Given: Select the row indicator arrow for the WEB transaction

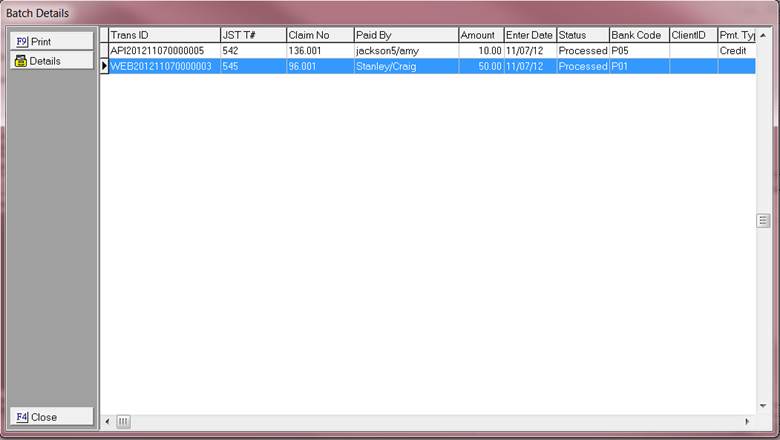Looking at the screenshot, I should click(x=104, y=66).
